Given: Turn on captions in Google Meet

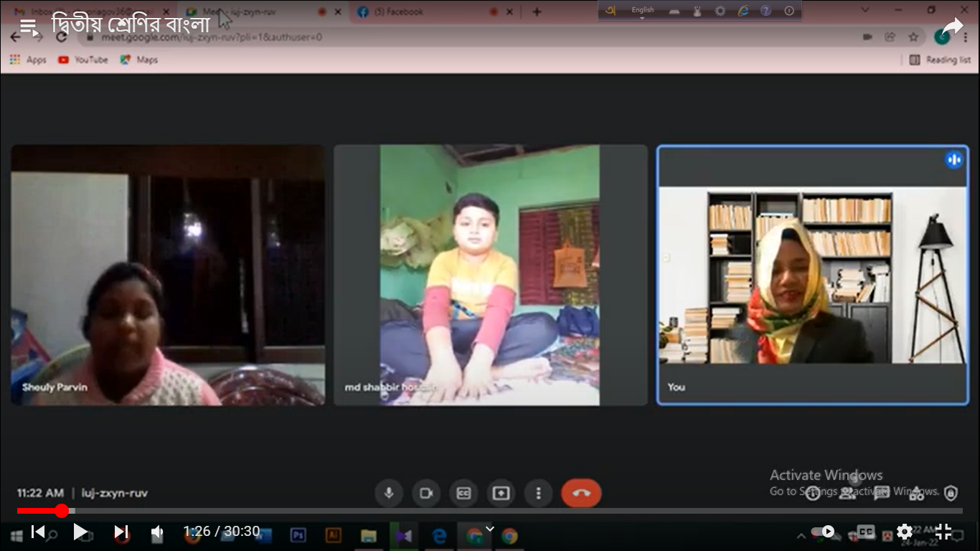Looking at the screenshot, I should point(463,493).
